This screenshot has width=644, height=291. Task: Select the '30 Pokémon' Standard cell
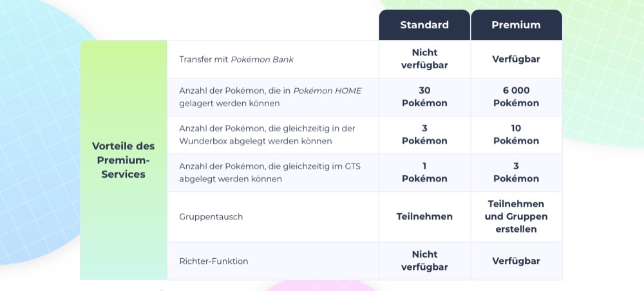(x=424, y=97)
